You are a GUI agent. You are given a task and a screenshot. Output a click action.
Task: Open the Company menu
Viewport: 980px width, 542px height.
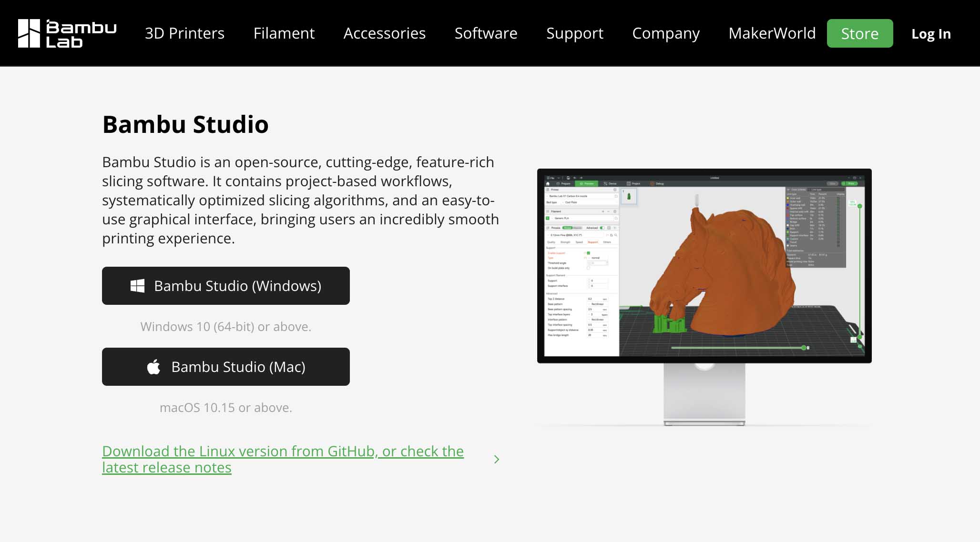666,33
